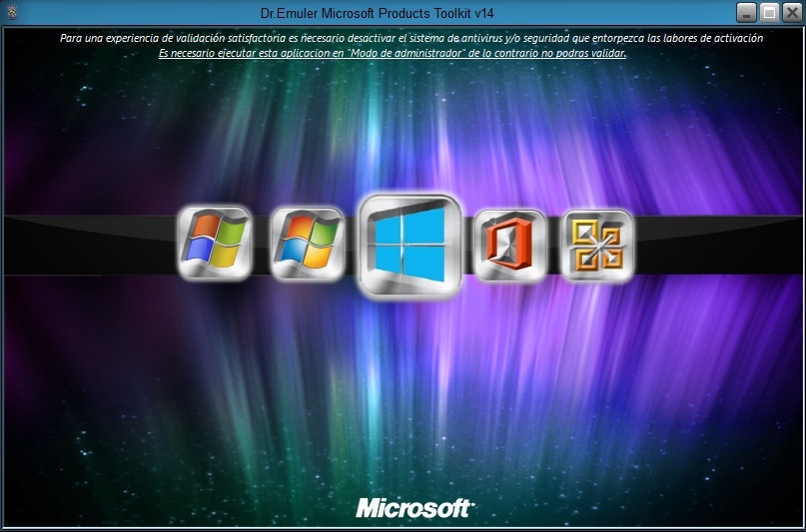Close the Dr.Emuler Toolkit window
This screenshot has width=806, height=532.
792,13
